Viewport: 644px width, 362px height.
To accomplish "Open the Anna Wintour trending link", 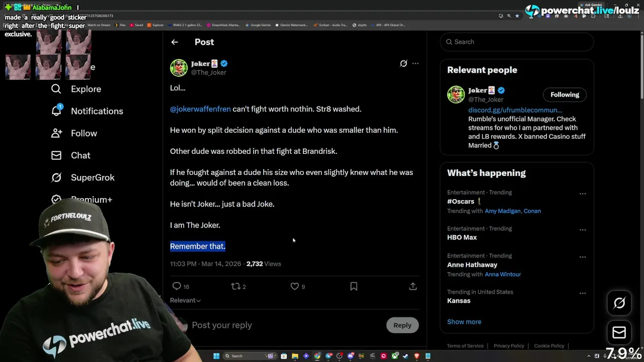I will coord(503,275).
